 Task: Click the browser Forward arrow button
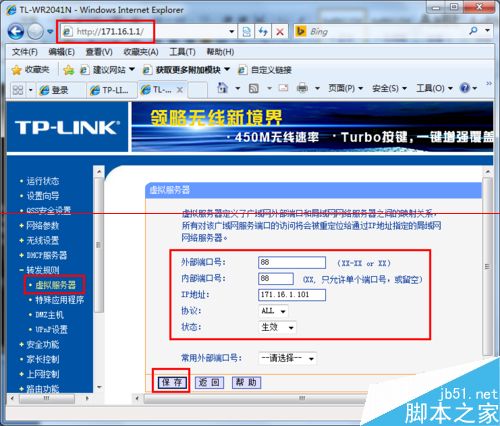coord(35,32)
